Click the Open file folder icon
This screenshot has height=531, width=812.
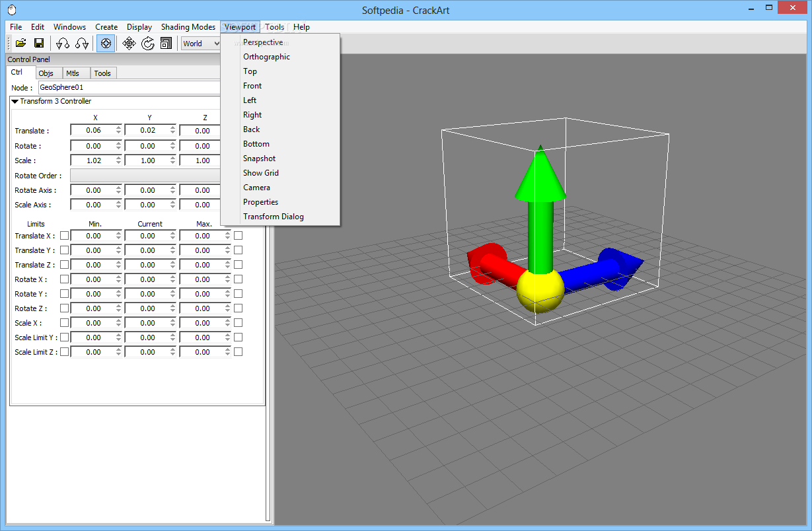(21, 44)
